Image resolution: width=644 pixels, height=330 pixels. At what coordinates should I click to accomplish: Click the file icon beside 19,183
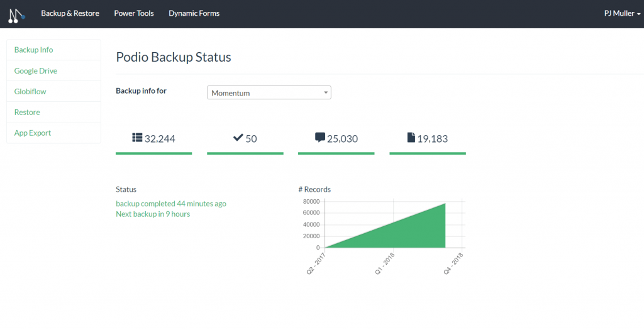[411, 138]
